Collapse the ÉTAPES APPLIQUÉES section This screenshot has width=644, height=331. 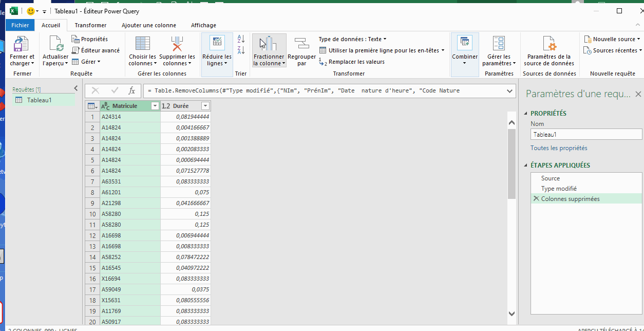(526, 165)
